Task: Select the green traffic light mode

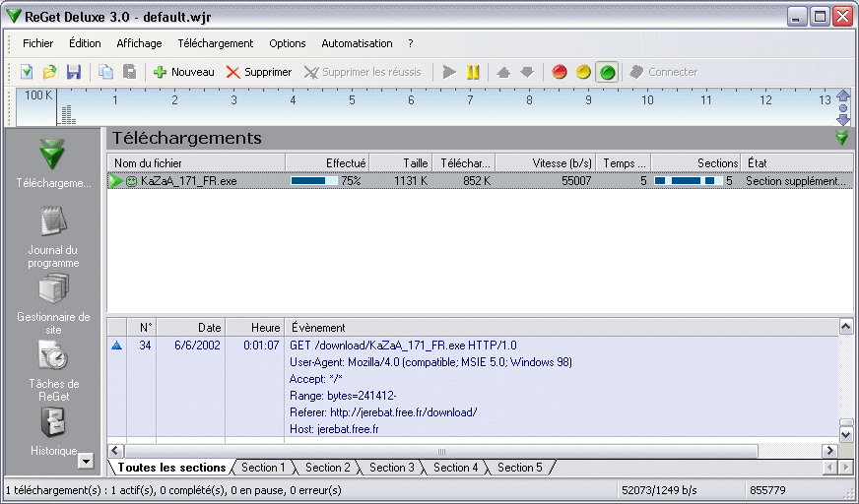Action: 607,72
